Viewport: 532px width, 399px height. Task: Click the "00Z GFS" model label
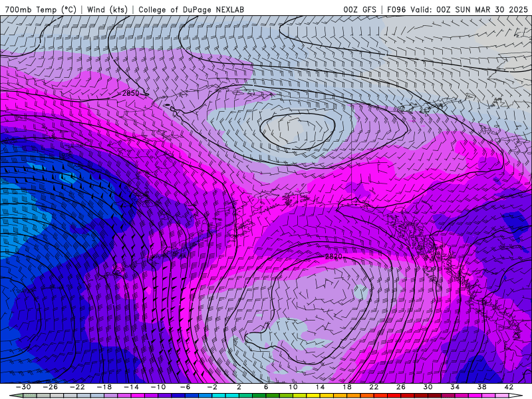[360, 9]
